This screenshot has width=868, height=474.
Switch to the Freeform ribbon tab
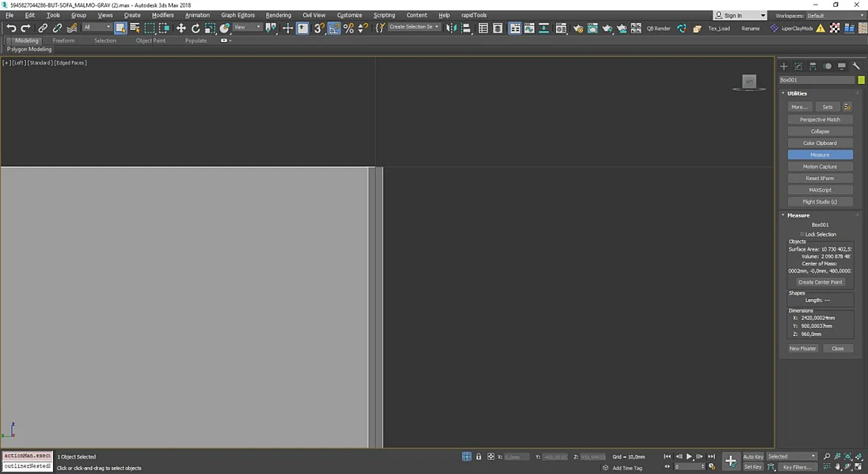coord(64,40)
